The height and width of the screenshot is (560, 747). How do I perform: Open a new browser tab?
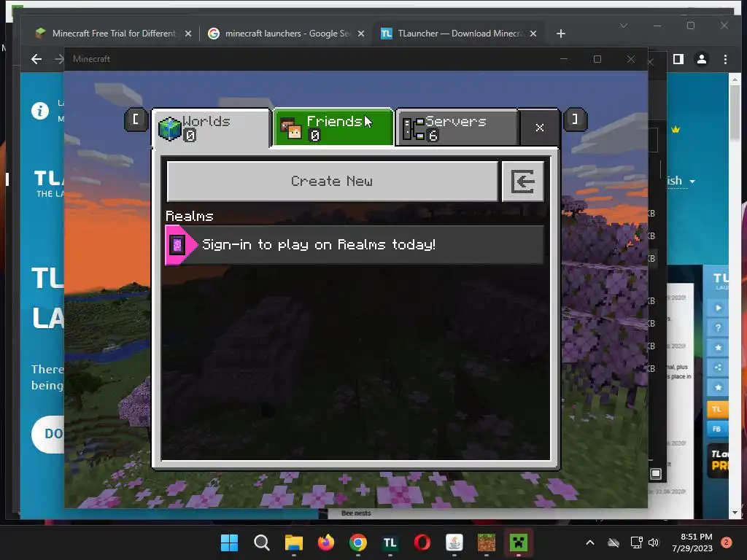click(561, 34)
